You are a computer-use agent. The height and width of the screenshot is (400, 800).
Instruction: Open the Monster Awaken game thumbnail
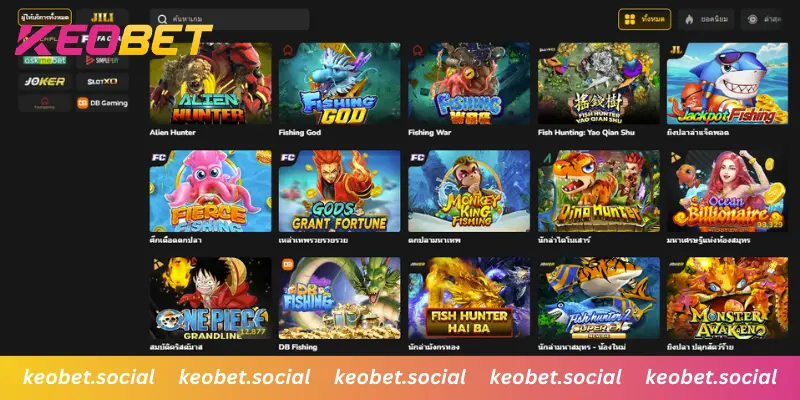[x=727, y=298]
